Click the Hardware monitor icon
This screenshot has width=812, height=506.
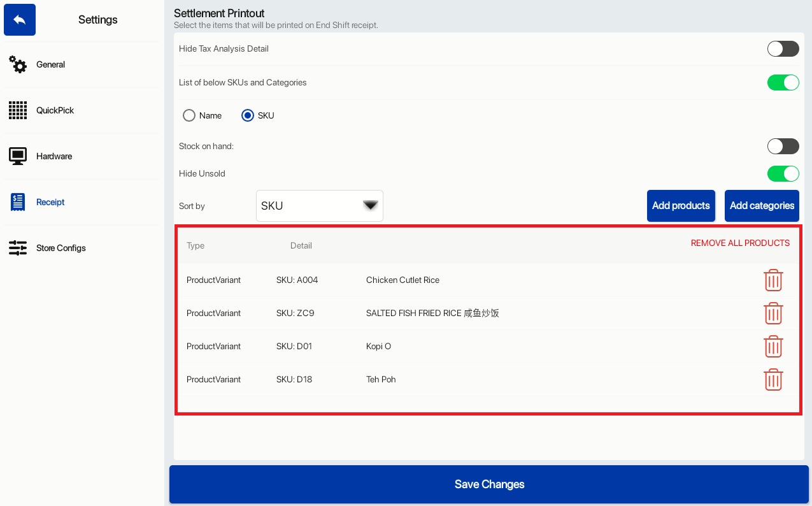pos(18,156)
